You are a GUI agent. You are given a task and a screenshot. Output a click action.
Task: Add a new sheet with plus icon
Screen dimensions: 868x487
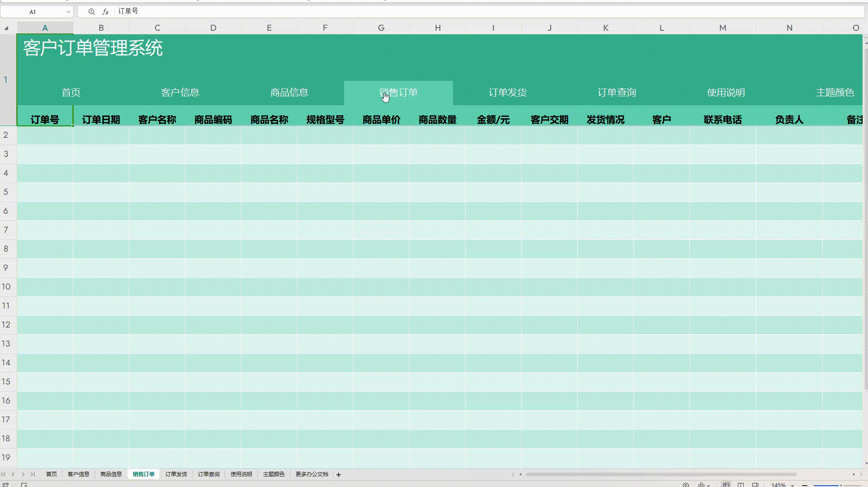tap(339, 475)
